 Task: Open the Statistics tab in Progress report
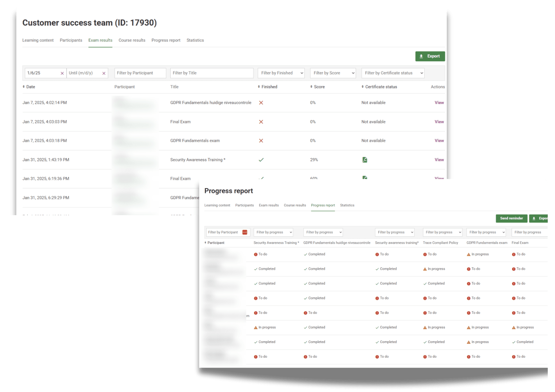pyautogui.click(x=347, y=205)
